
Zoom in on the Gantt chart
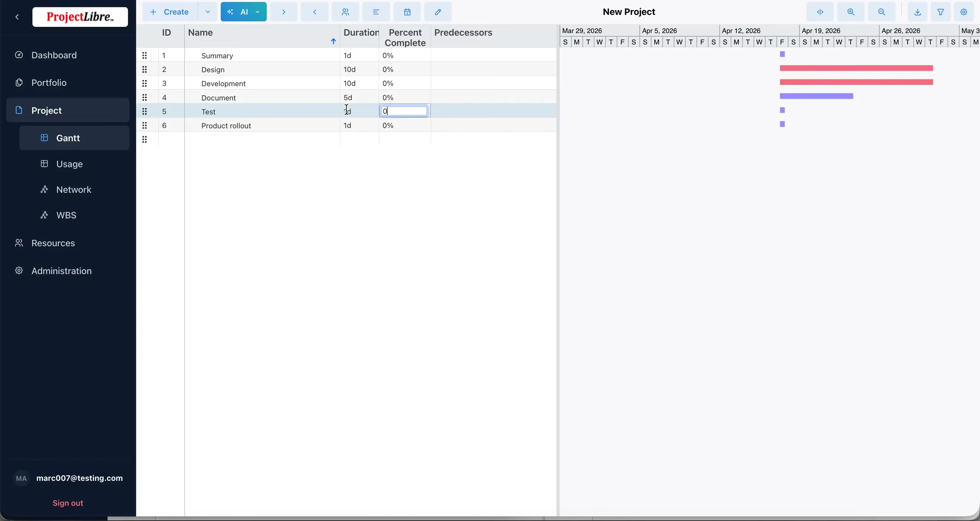coord(851,12)
